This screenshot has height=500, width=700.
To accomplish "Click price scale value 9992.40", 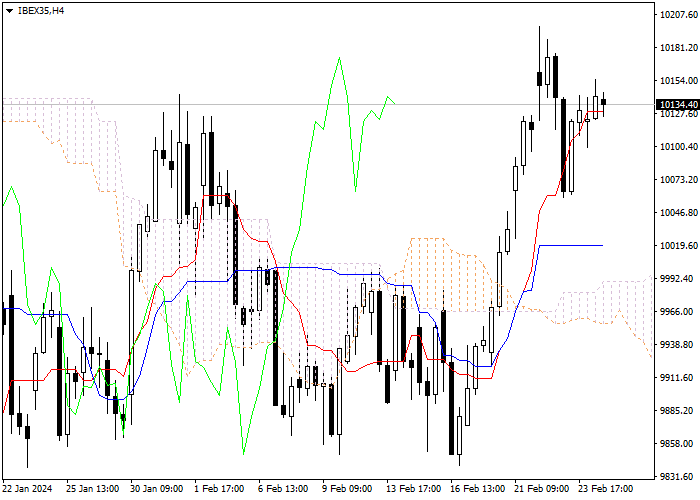I will point(679,279).
